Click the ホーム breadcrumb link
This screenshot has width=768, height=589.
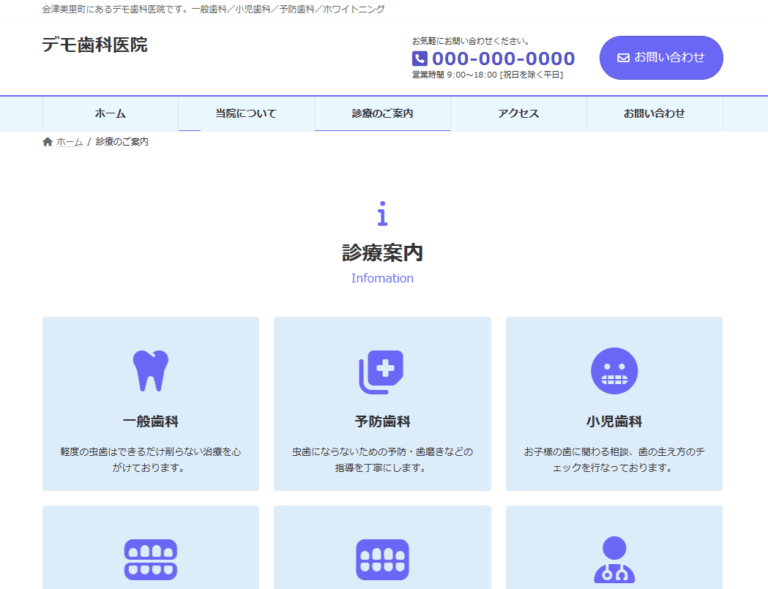tap(69, 142)
